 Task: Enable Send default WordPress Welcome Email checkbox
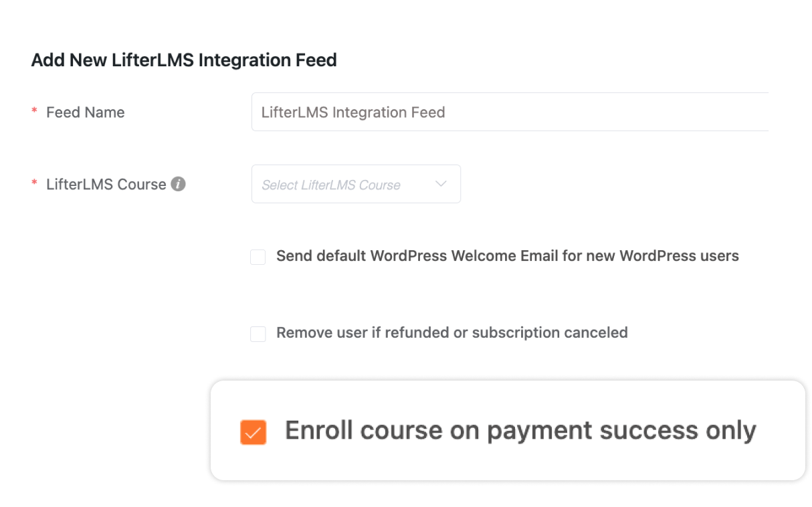click(258, 257)
